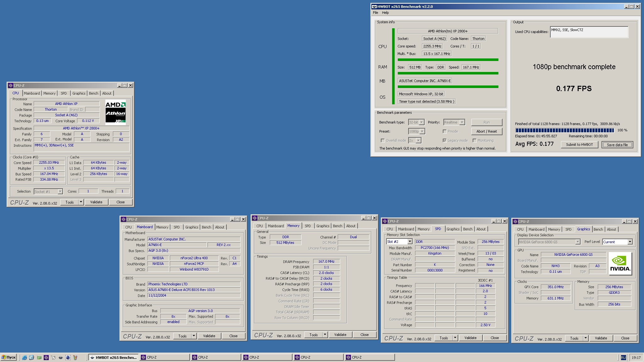Click the 19:17 system clock
The width and height of the screenshot is (644, 362).
pos(636,358)
